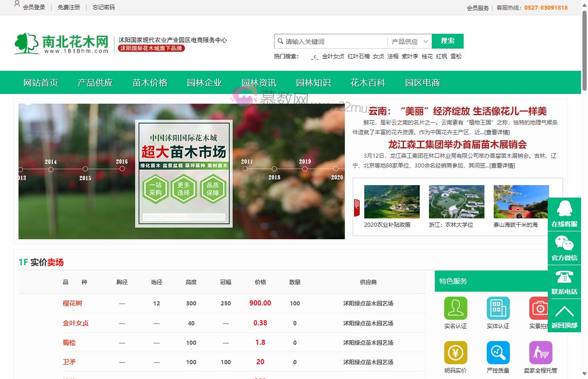Open the official WeChat icon
The width and height of the screenshot is (588, 379).
(x=564, y=243)
